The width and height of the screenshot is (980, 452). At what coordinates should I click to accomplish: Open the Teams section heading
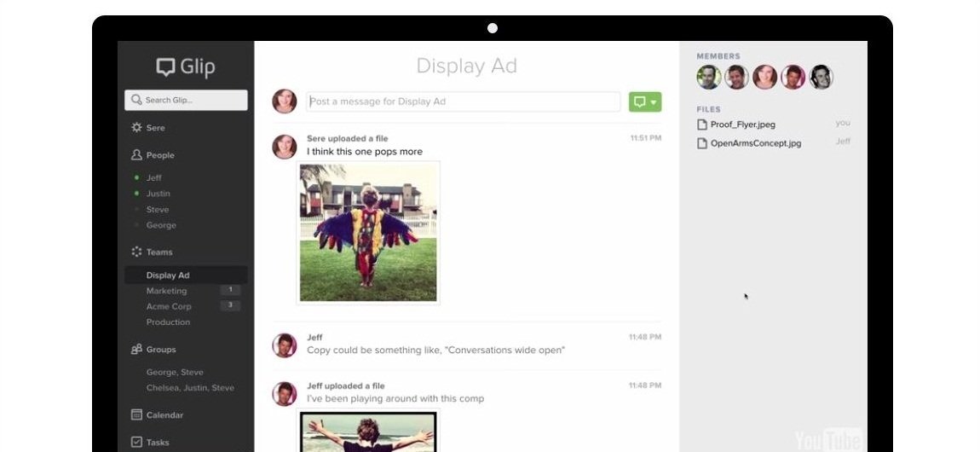pyautogui.click(x=159, y=252)
